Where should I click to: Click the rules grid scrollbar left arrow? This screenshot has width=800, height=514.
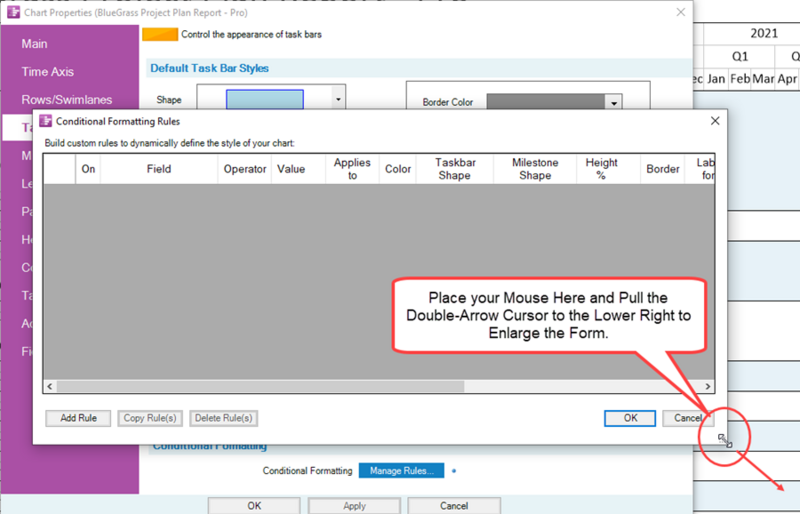(49, 386)
